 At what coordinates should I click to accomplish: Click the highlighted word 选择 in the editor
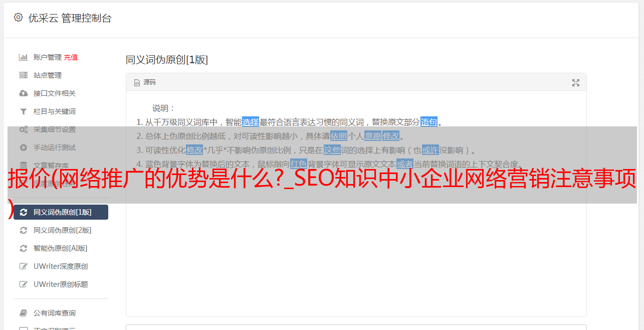click(x=251, y=122)
